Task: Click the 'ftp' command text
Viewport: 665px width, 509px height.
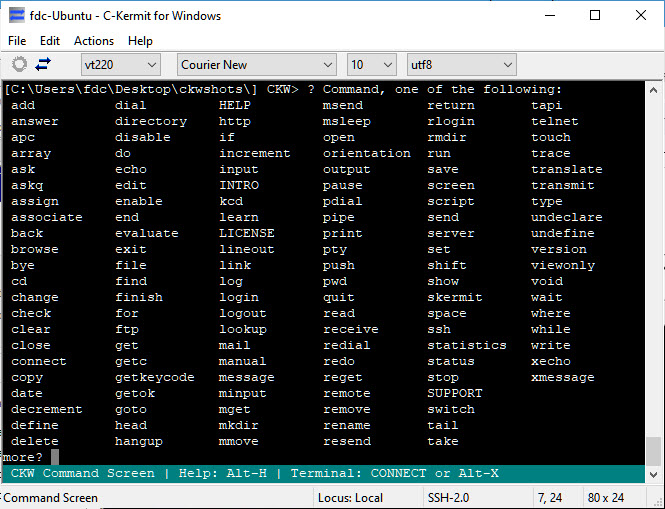Action: click(127, 330)
